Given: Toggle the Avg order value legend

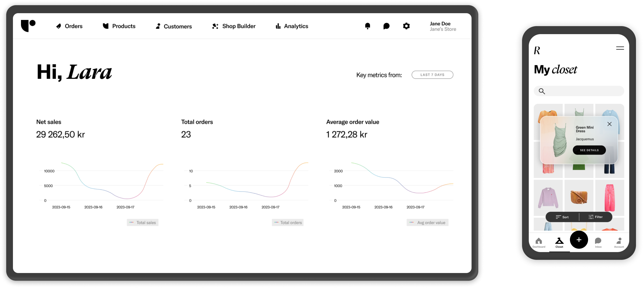Looking at the screenshot, I should click(x=428, y=223).
